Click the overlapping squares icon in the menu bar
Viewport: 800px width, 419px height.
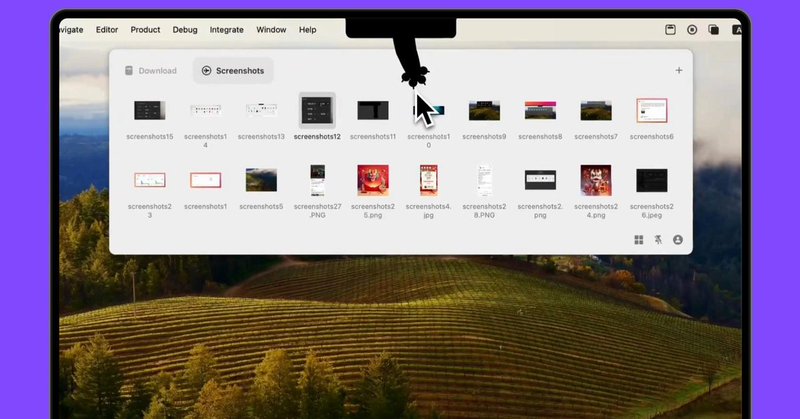click(713, 30)
